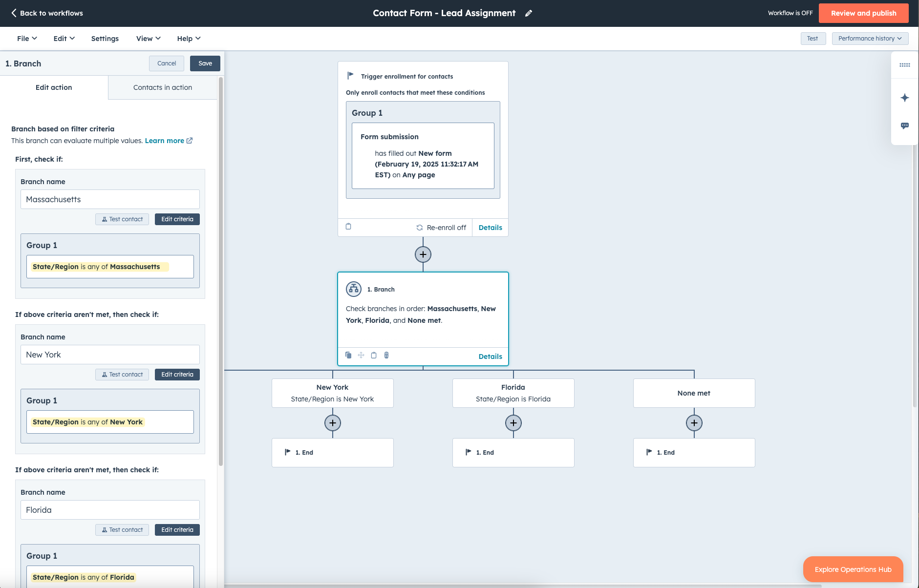
Task: Open Details link on Branch card
Action: click(x=490, y=357)
